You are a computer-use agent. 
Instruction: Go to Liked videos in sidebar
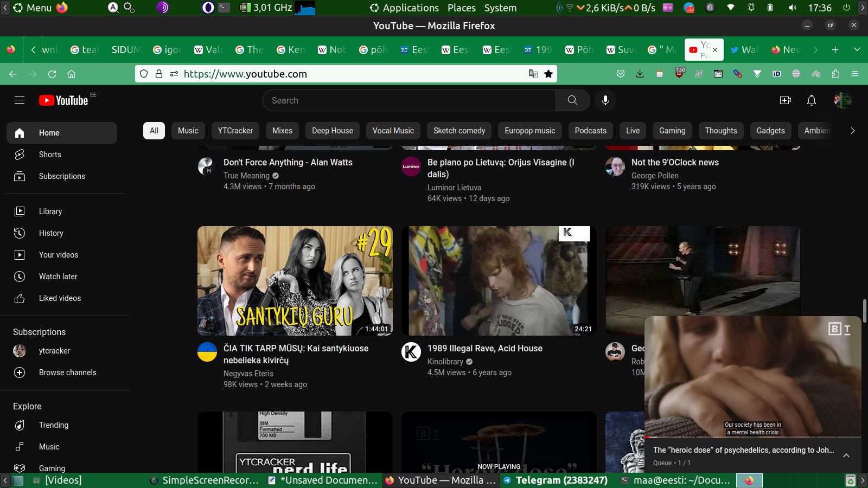tap(60, 298)
